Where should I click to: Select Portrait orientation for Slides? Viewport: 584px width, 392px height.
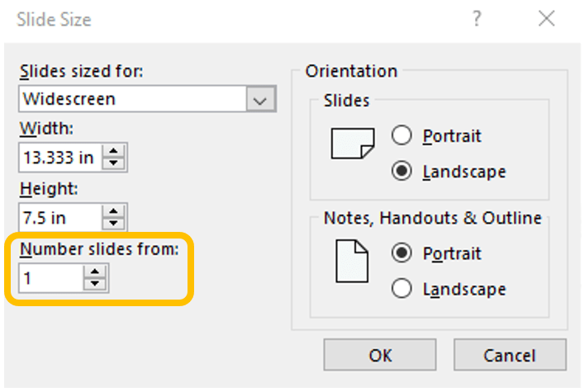[x=402, y=135]
